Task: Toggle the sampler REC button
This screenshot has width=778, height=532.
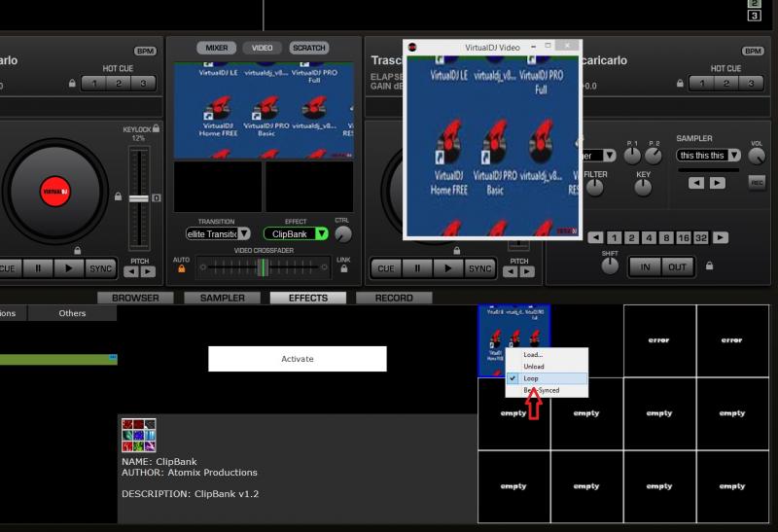Action: tap(757, 183)
